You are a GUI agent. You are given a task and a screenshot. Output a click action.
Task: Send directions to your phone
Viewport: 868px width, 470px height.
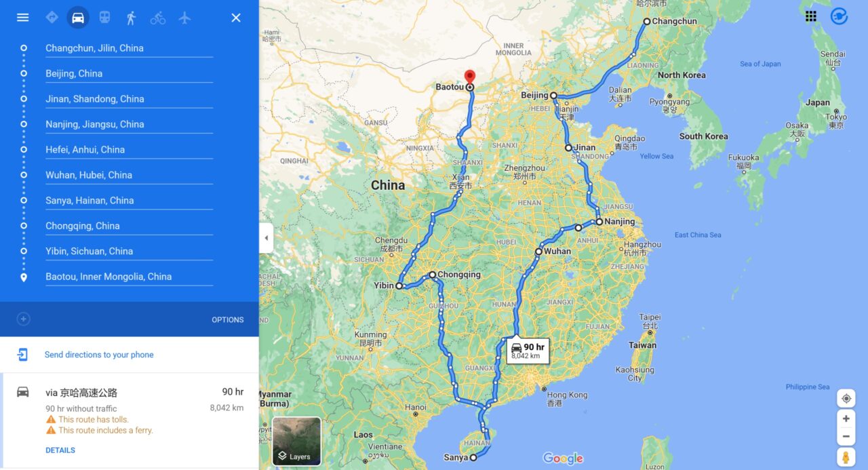[99, 355]
